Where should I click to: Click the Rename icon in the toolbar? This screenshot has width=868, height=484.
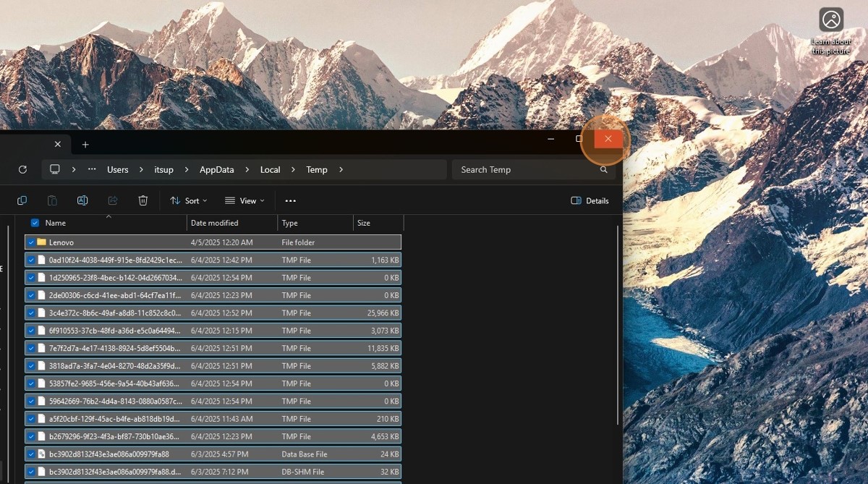pos(82,200)
